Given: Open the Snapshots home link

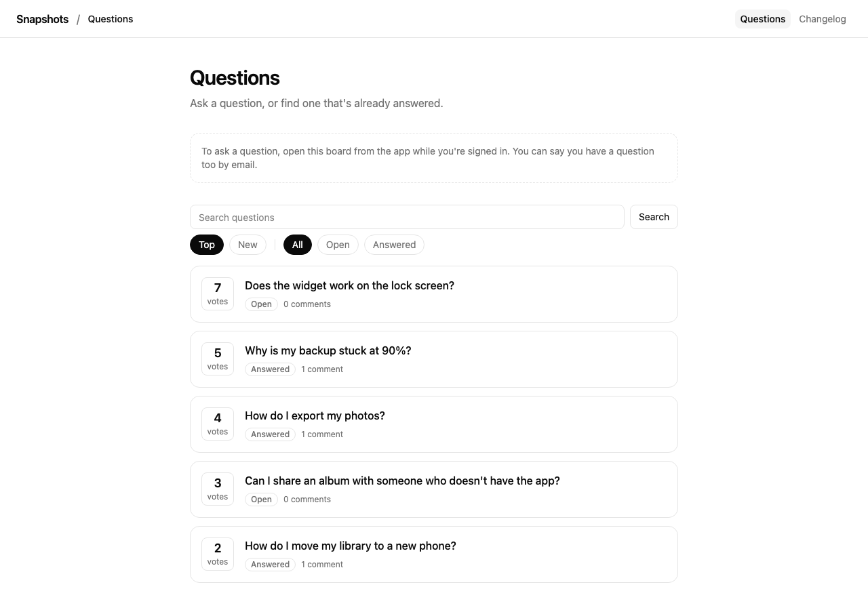Looking at the screenshot, I should (x=43, y=19).
